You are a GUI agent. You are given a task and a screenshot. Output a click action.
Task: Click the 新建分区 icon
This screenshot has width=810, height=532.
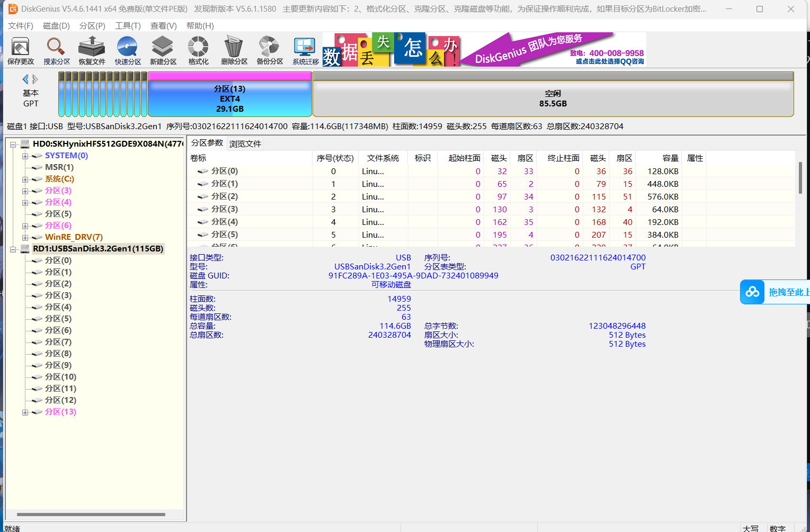tap(163, 51)
